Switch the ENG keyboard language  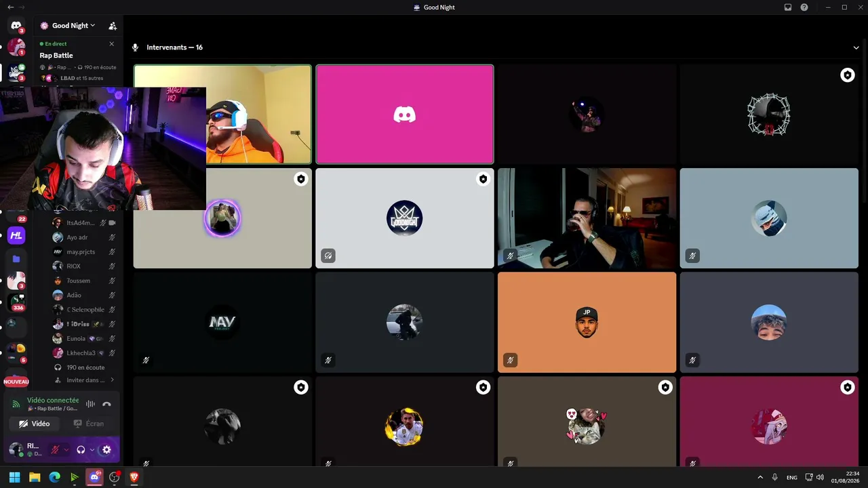point(791,477)
